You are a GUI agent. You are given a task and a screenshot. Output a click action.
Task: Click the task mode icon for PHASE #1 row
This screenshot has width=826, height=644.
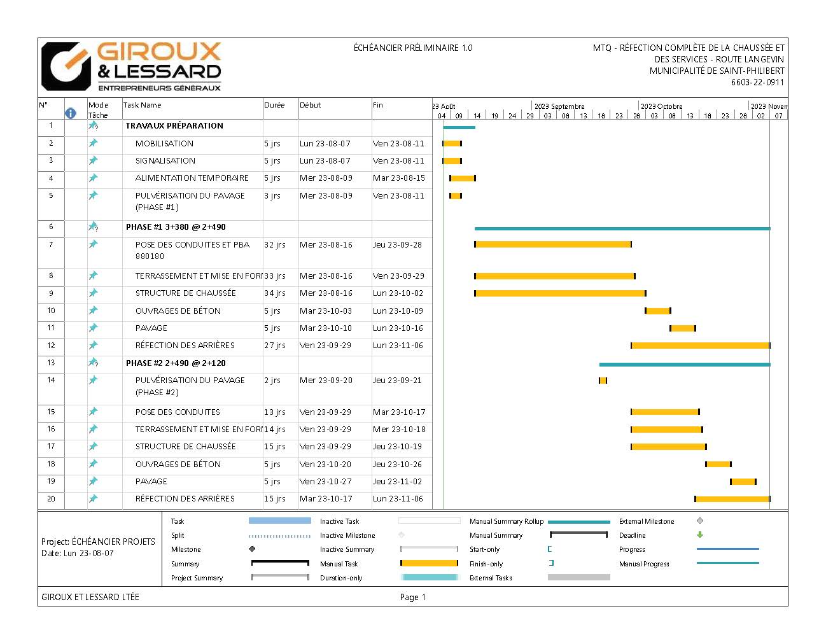[x=93, y=227]
